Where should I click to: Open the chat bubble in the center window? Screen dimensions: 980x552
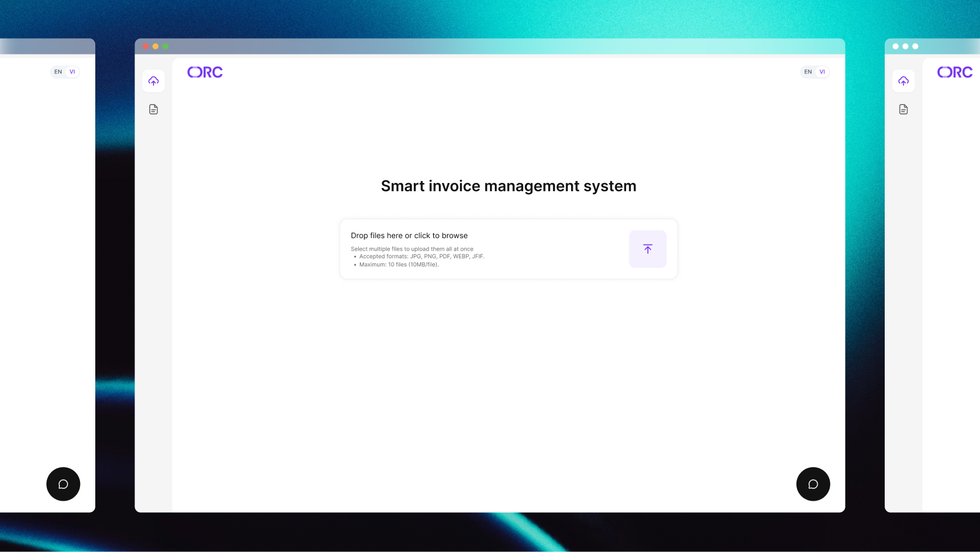[x=813, y=484]
